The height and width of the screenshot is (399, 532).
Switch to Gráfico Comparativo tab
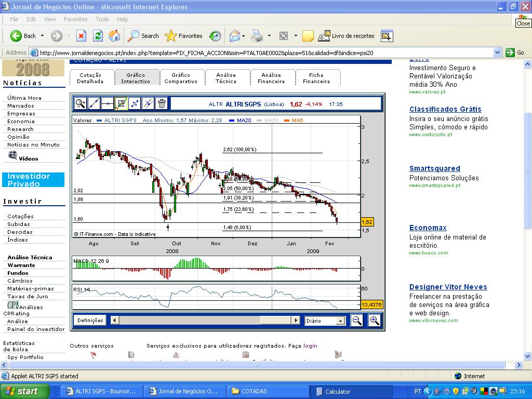tap(181, 78)
